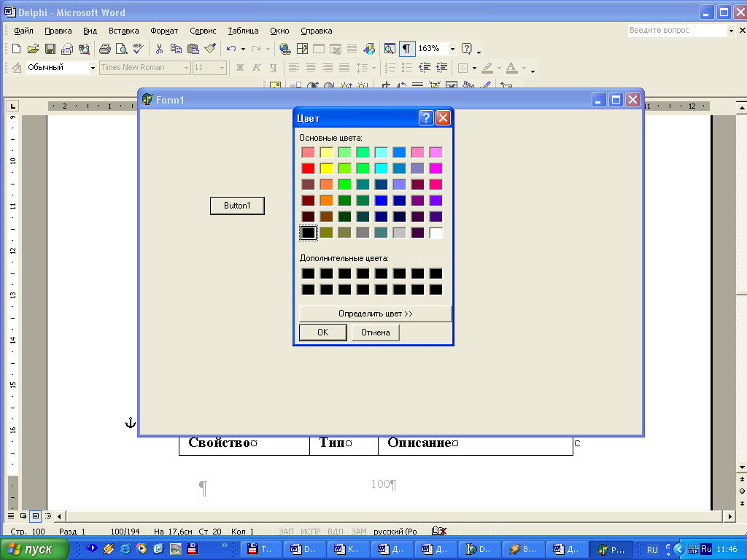Select the Format Painter brush icon
This screenshot has width=747, height=560.
(x=209, y=49)
